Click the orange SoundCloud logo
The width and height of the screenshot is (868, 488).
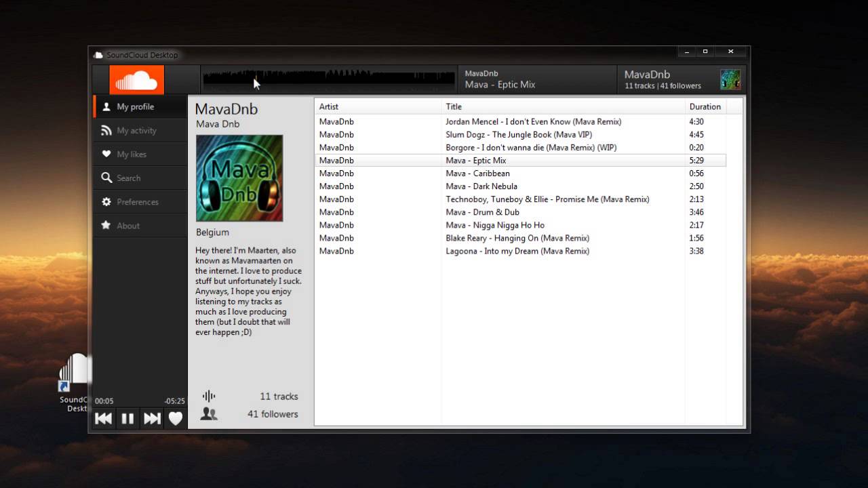pos(137,79)
